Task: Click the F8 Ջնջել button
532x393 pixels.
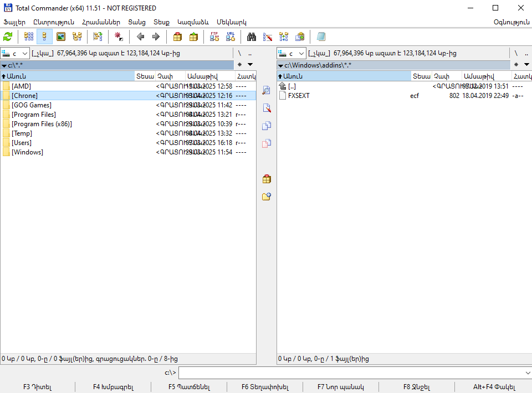Action: 417,387
